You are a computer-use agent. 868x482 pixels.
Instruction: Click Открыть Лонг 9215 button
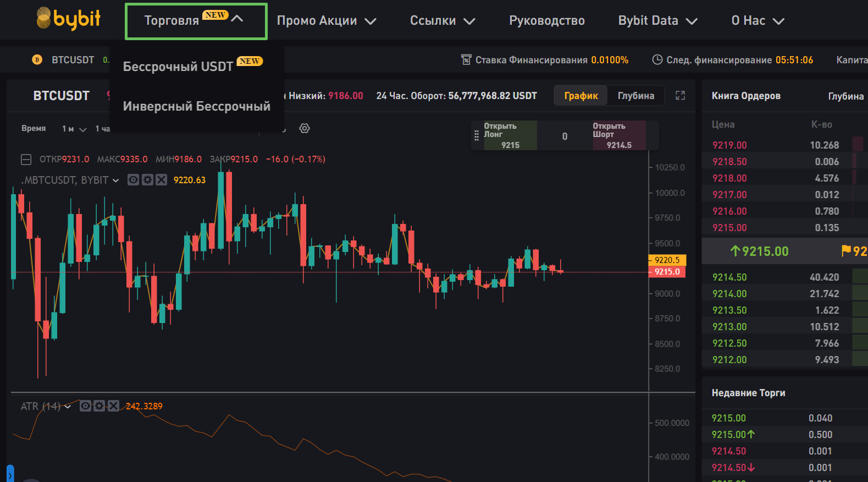pyautogui.click(x=510, y=136)
